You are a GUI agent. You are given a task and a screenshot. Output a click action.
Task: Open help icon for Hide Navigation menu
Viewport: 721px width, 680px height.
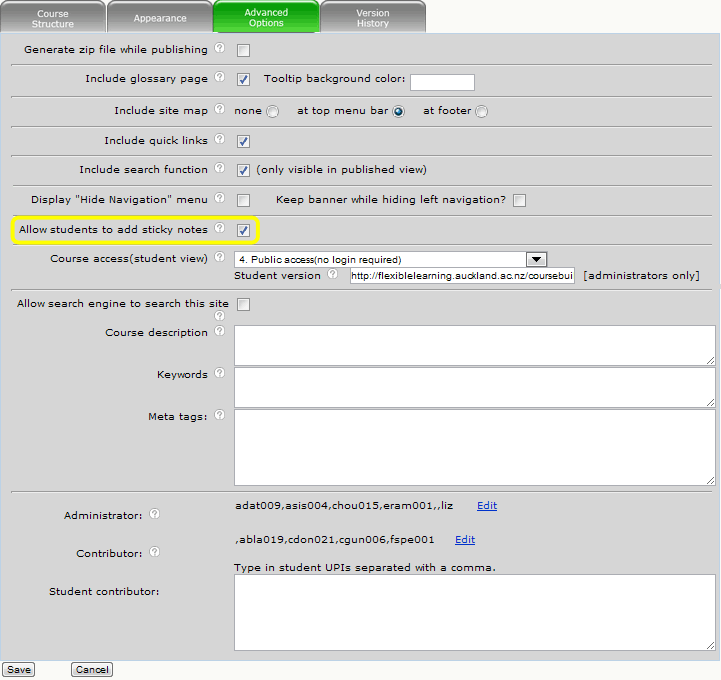click(220, 198)
